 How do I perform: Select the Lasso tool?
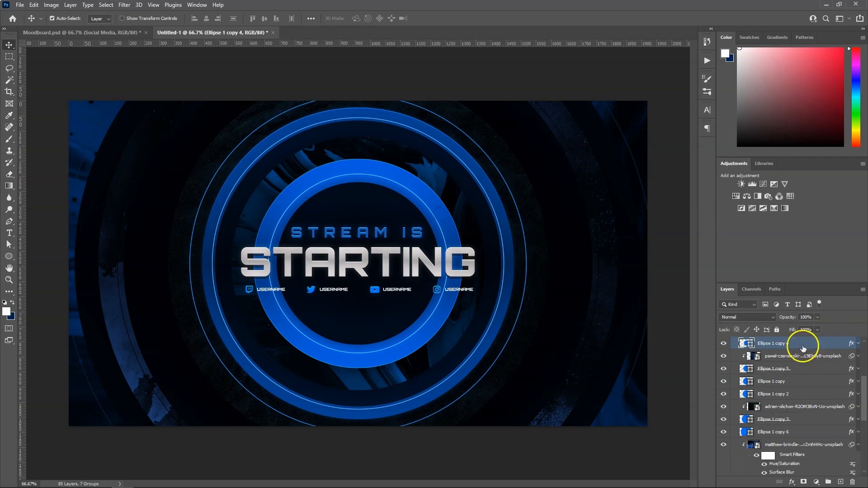pyautogui.click(x=9, y=68)
